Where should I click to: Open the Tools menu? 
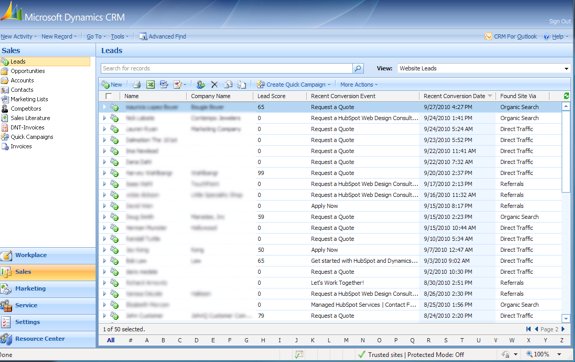[x=119, y=36]
